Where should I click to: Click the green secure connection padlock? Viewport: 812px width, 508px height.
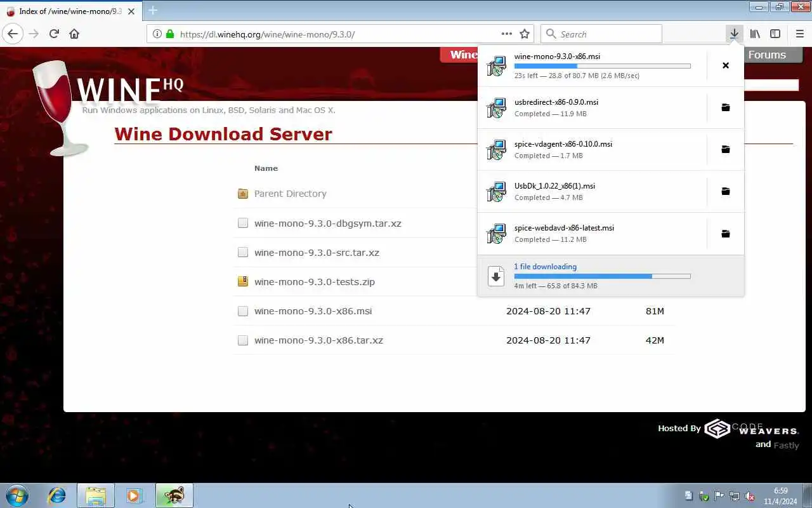point(169,34)
